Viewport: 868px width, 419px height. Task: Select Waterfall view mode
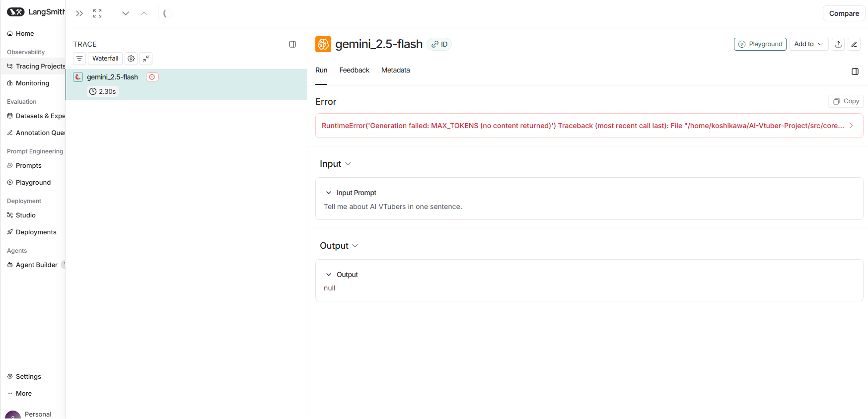pyautogui.click(x=105, y=59)
